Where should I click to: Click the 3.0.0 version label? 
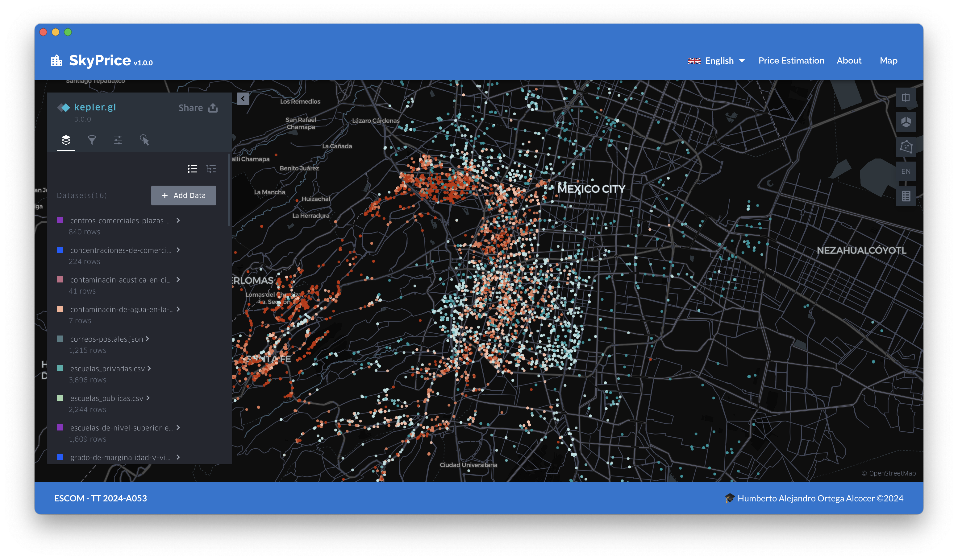(82, 119)
